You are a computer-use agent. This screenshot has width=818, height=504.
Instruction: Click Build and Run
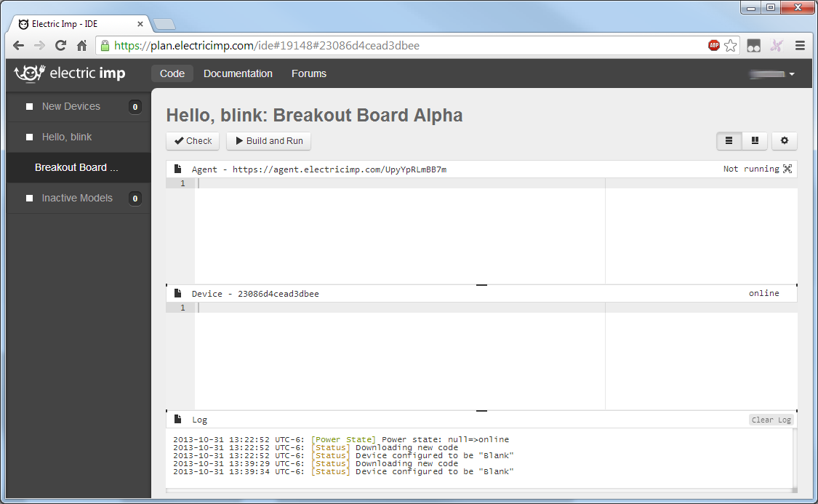point(268,141)
